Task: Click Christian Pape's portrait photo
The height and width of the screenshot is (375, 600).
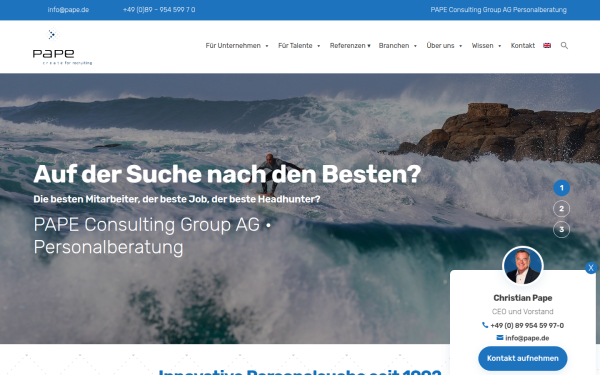Action: tap(522, 266)
